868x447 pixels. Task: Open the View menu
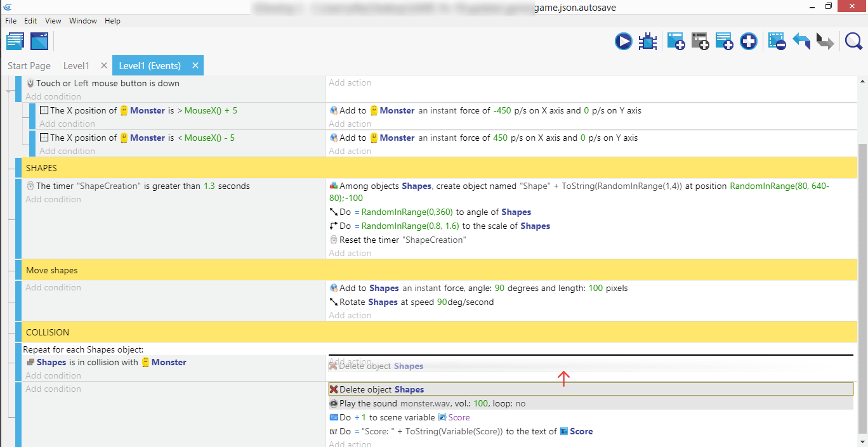pyautogui.click(x=53, y=21)
